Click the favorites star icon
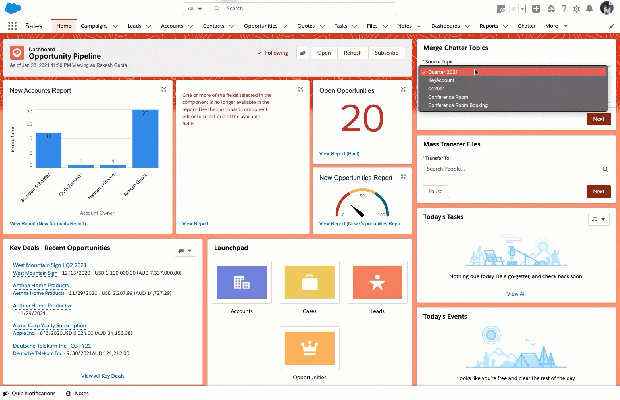620x400 pixels. coord(514,9)
